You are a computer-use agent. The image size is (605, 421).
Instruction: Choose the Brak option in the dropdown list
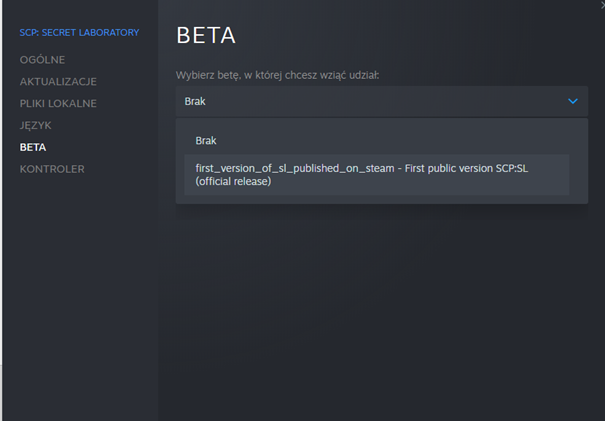click(x=377, y=140)
